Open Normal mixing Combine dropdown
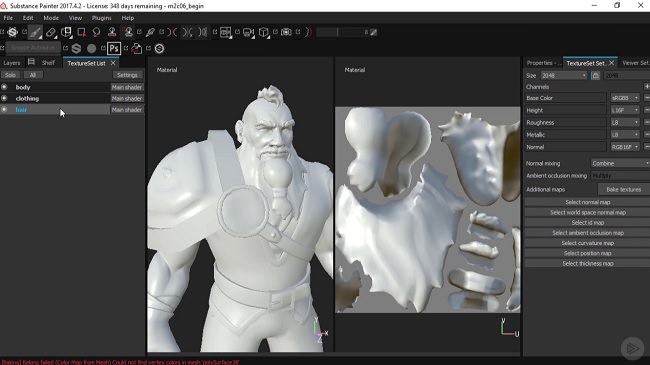The height and width of the screenshot is (365, 650). (x=620, y=163)
